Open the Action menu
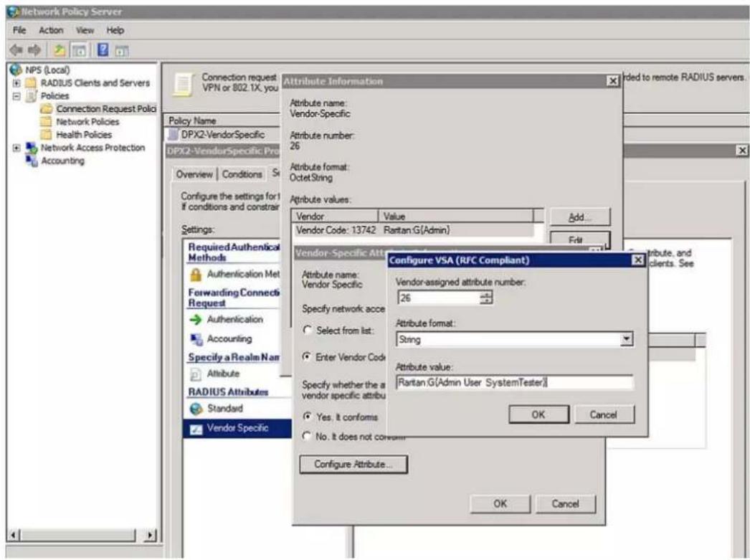The image size is (750, 560). 51,30
